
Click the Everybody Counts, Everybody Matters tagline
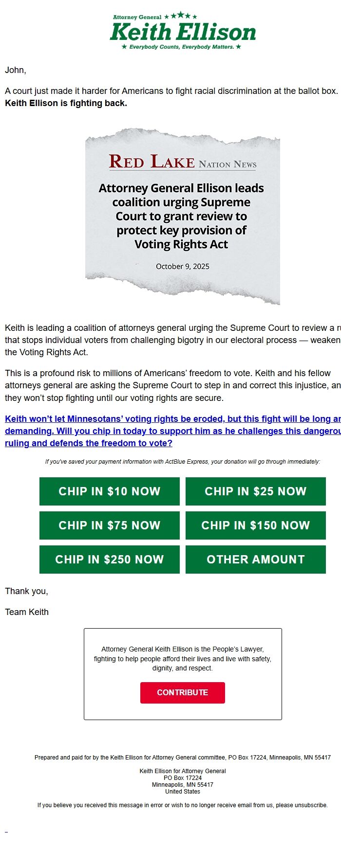181,47
